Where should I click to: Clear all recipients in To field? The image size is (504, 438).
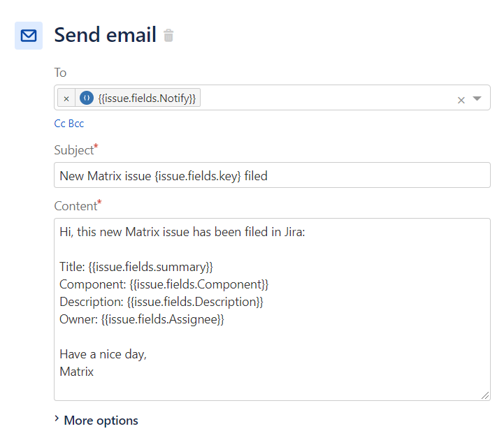461,100
